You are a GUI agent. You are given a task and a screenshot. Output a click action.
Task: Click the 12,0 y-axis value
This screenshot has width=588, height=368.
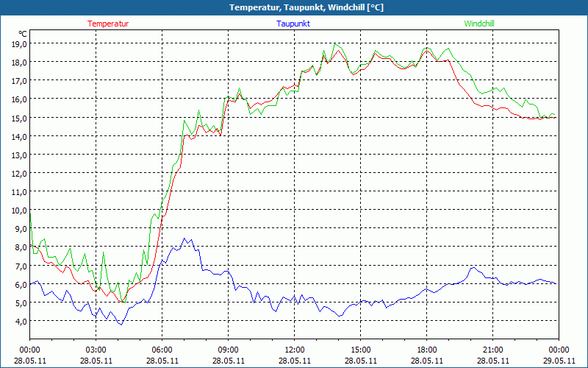point(20,174)
